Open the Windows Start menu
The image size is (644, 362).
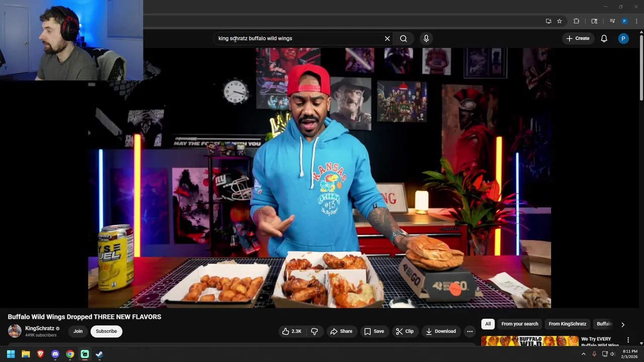11,354
